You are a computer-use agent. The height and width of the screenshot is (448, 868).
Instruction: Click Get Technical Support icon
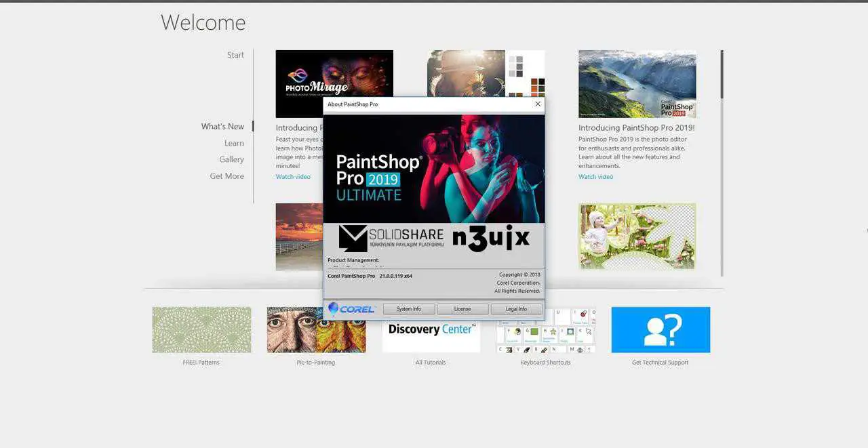(660, 330)
